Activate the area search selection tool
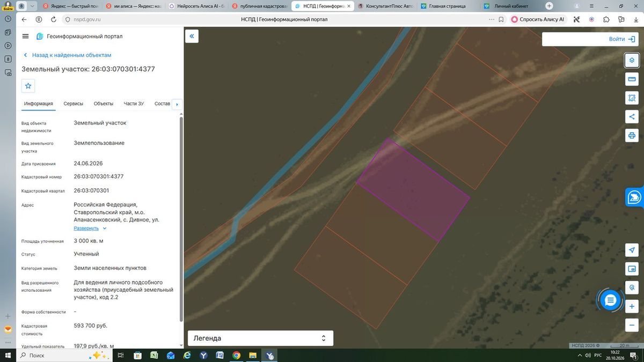This screenshot has height=362, width=644. pos(632,98)
